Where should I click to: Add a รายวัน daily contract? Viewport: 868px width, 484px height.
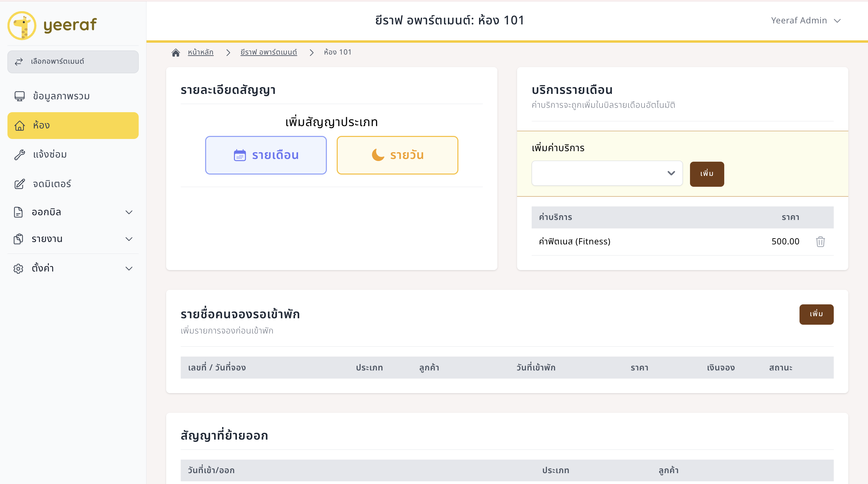pyautogui.click(x=397, y=155)
